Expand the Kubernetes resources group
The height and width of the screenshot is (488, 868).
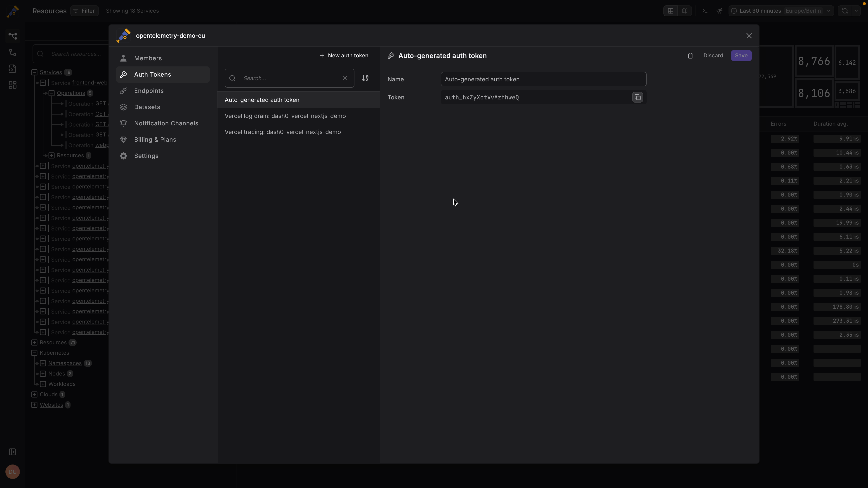[34, 352]
